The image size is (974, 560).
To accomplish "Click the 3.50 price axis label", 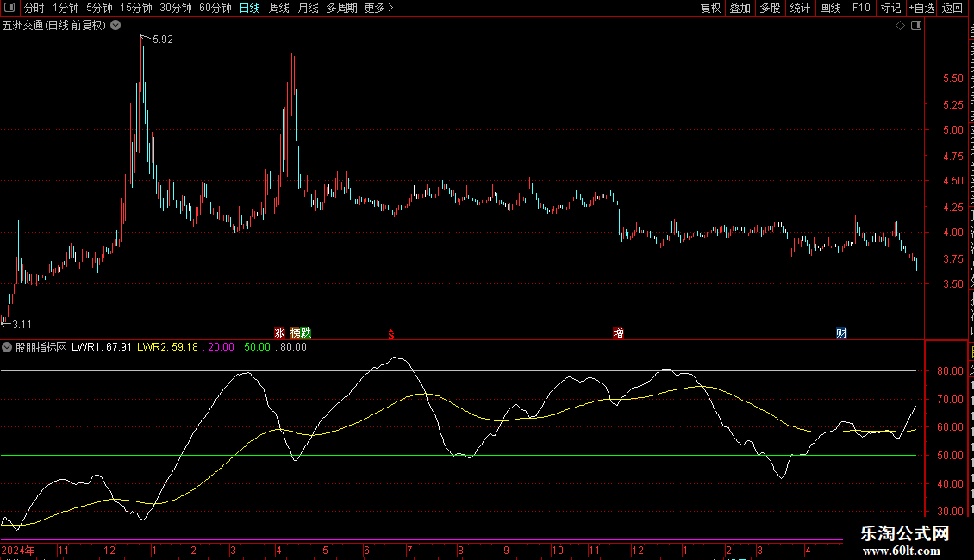I will pos(952,283).
